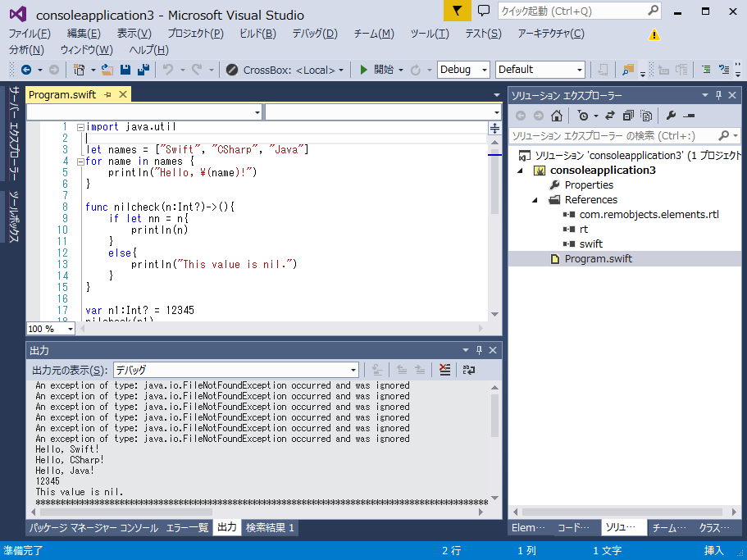Open Properties wrench icon in Solution Explorer
This screenshot has width=747, height=560.
671,116
